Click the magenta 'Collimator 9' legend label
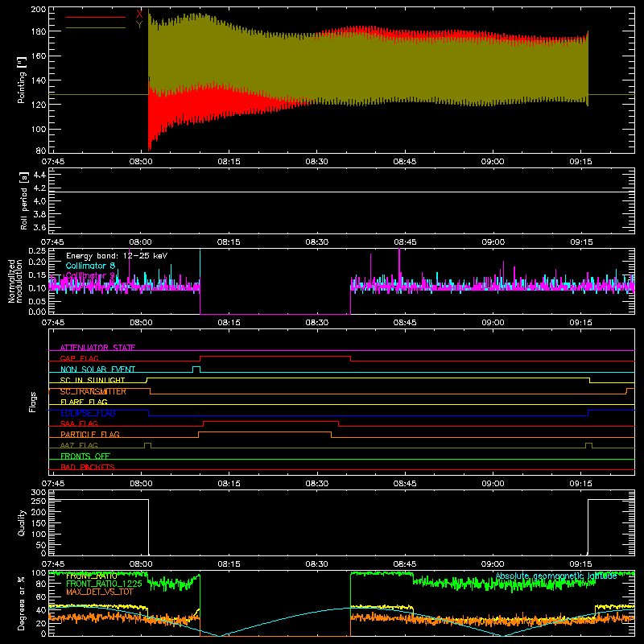644x644 pixels. pyautogui.click(x=90, y=275)
